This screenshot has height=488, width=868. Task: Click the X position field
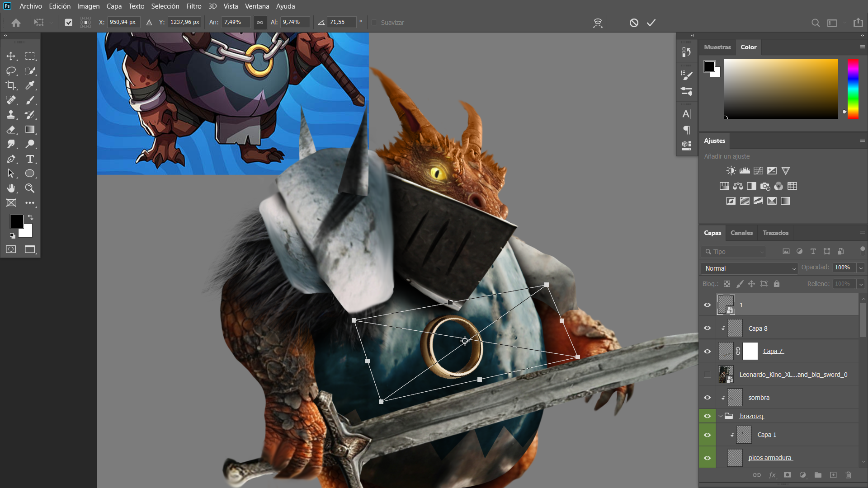[123, 22]
